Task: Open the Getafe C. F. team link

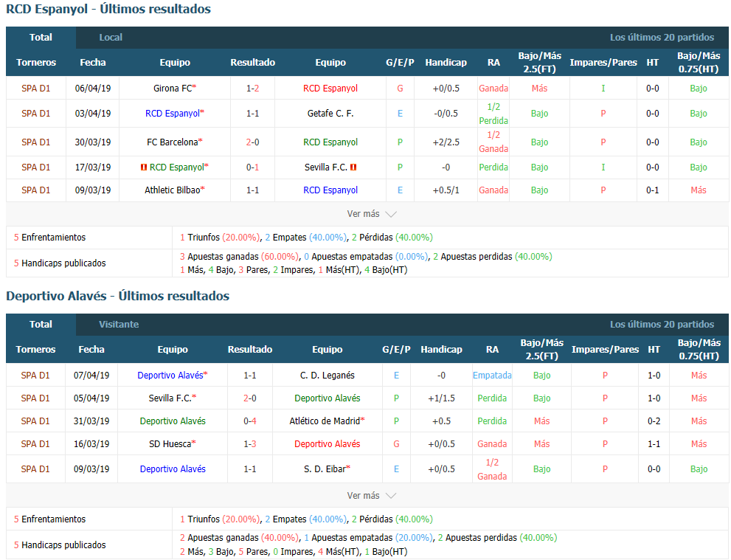Action: tap(330, 114)
